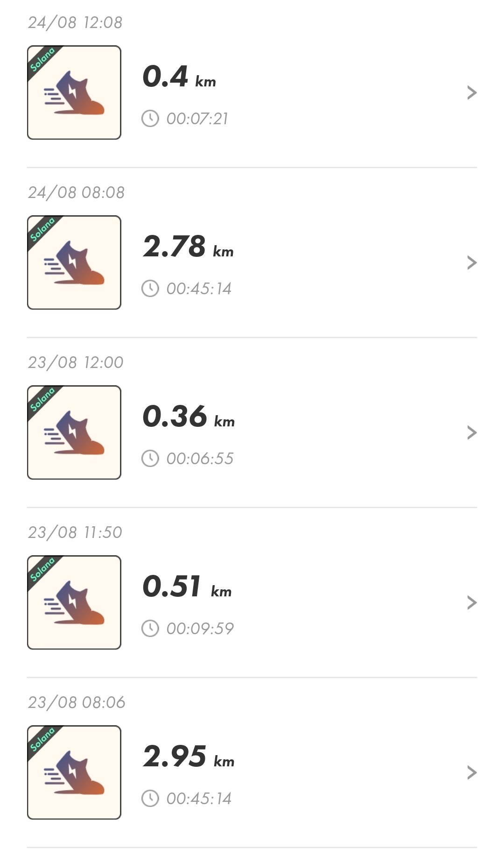Viewport: 504px width, 849px height.
Task: Open details arrow for 0.51 km run
Action: 472,603
